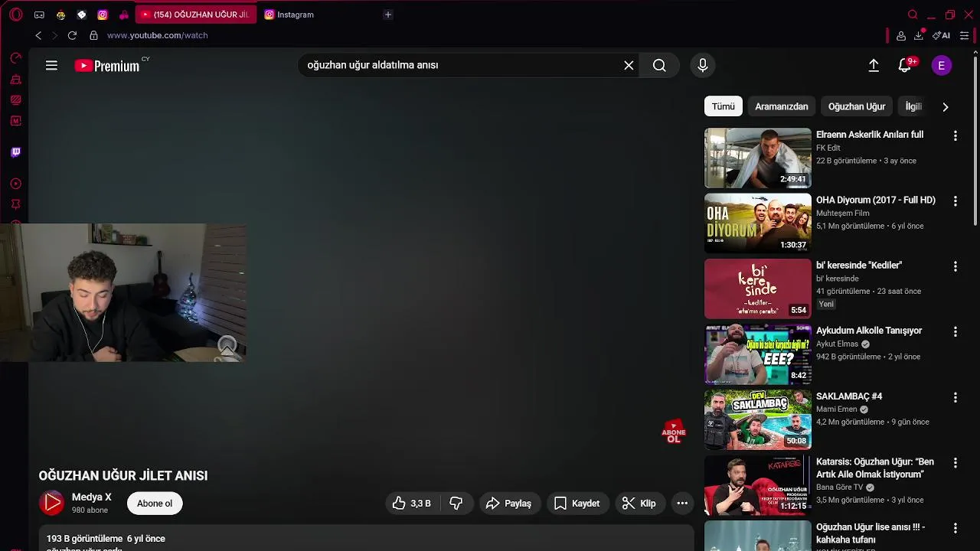Focus the browser address bar URL
Screen dimensions: 980x551
158,35
